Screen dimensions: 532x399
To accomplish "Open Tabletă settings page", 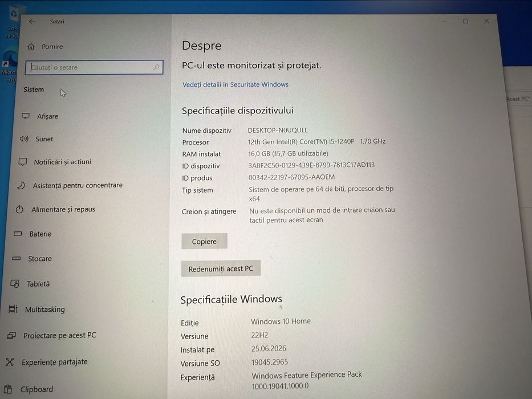I will [38, 284].
